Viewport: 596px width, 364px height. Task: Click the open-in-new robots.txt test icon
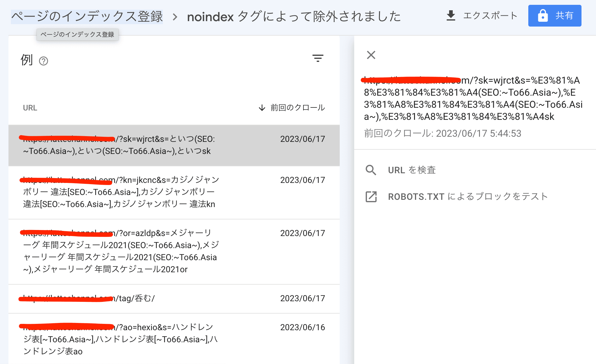coord(371,196)
